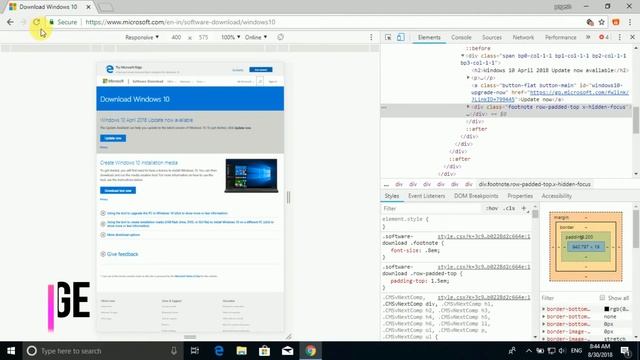The image size is (640, 360).
Task: Open File Explorer from the taskbar
Action: pos(242,351)
